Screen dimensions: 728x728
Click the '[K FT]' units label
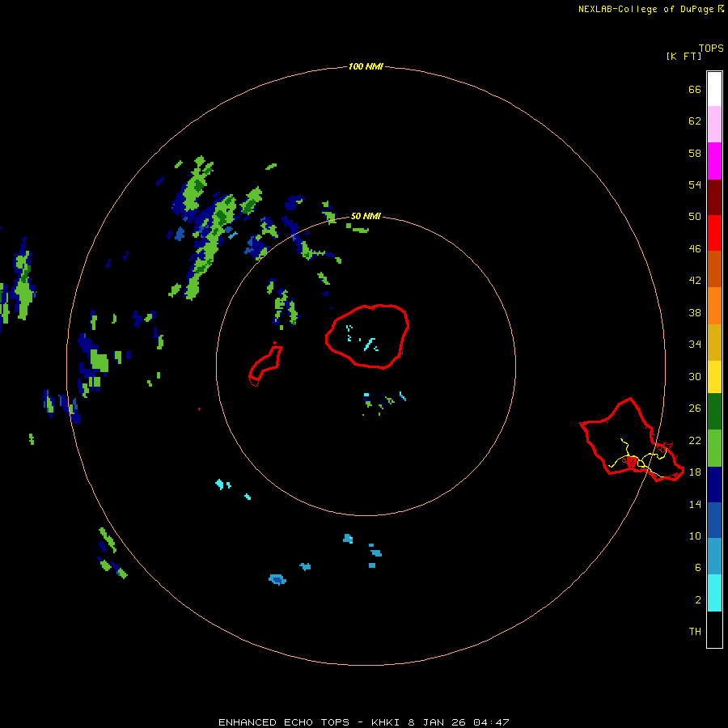684,56
